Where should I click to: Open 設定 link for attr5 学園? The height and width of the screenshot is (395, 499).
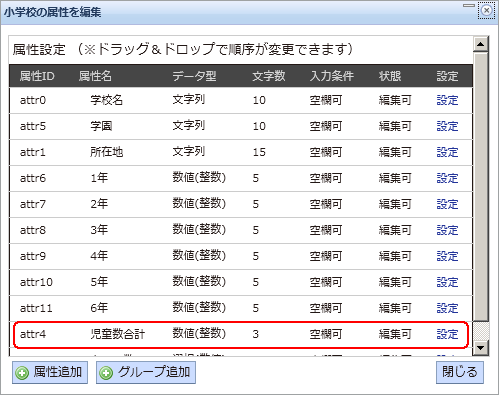(x=447, y=126)
